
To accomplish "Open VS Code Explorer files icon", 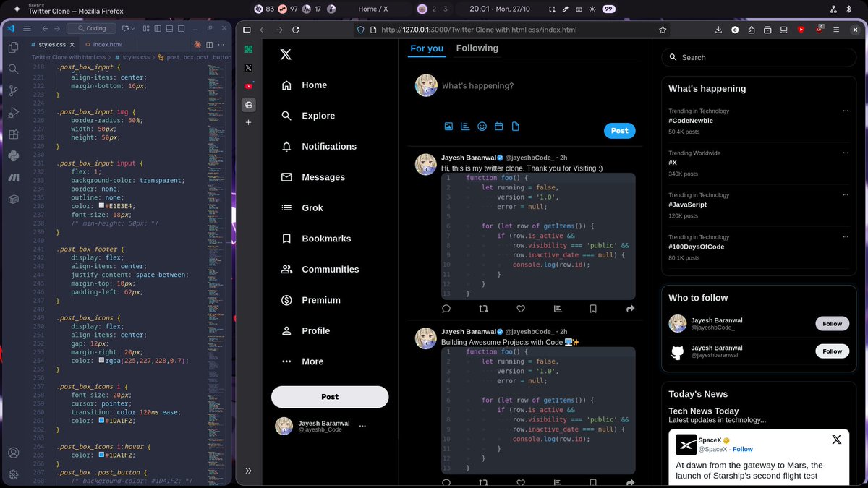I will 13,47.
